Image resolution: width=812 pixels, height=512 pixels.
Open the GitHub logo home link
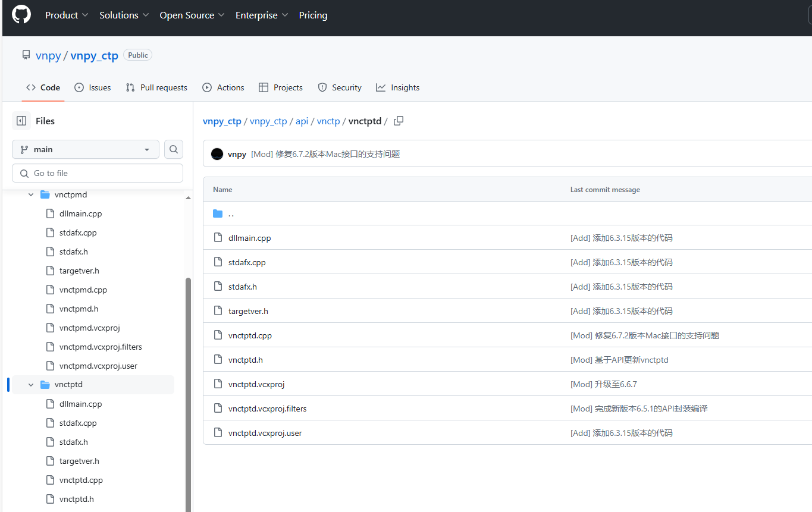tap(21, 15)
